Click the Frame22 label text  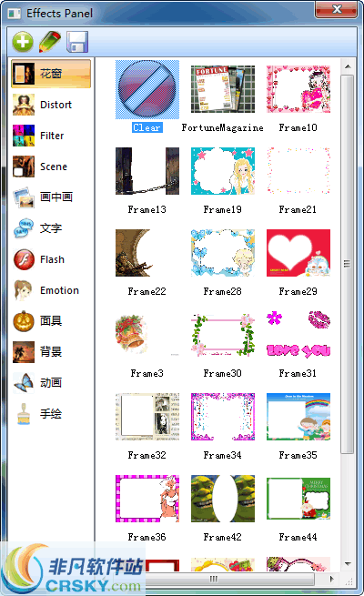point(147,291)
